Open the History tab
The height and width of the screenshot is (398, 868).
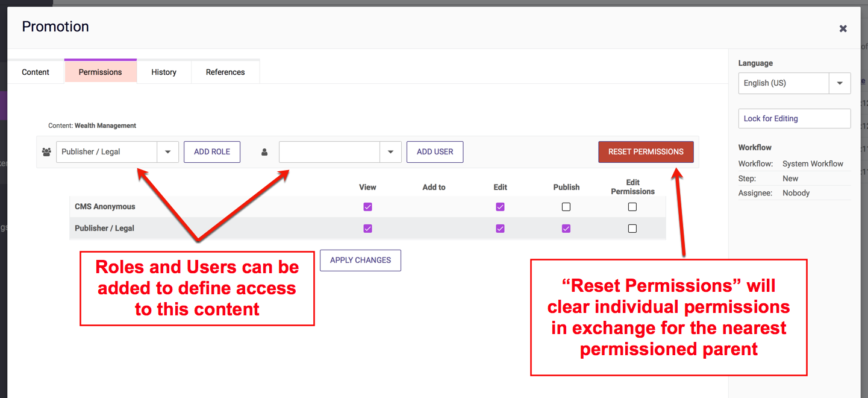coord(164,72)
